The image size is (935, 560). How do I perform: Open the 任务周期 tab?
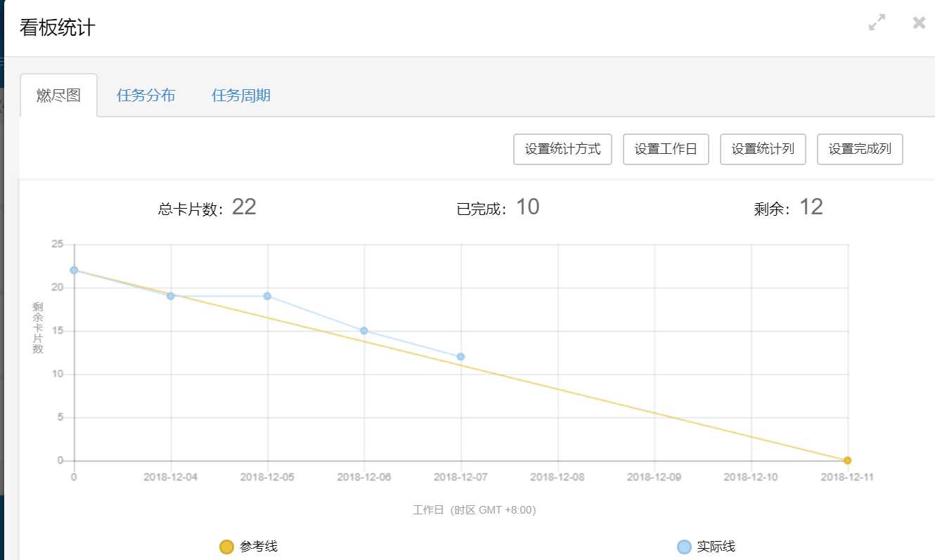[241, 96]
